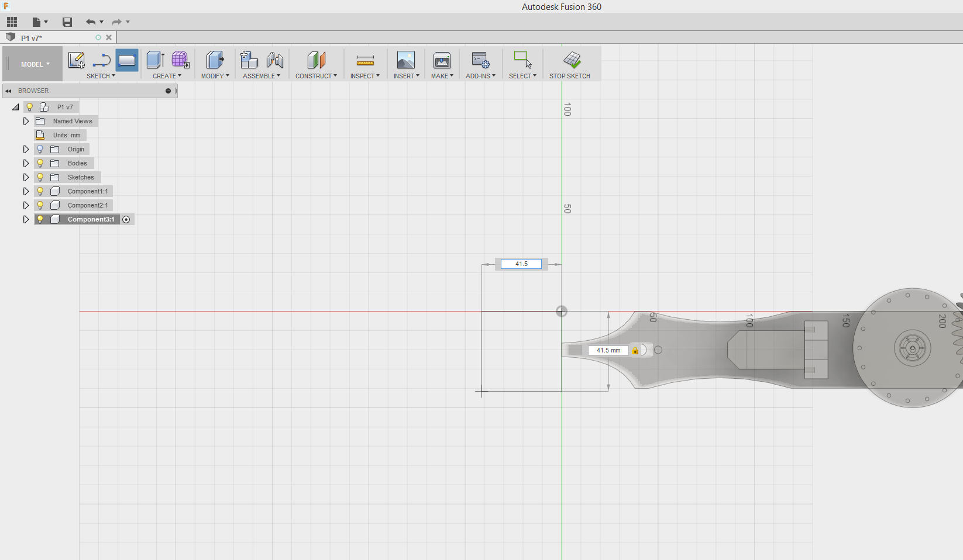Image resolution: width=963 pixels, height=560 pixels.
Task: Toggle visibility bulb for Component2:1
Action: 40,205
